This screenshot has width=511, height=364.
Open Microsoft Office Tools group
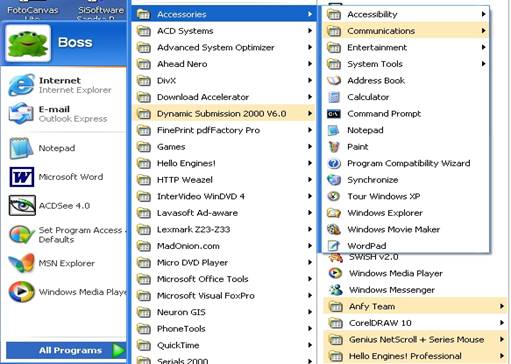(224, 279)
